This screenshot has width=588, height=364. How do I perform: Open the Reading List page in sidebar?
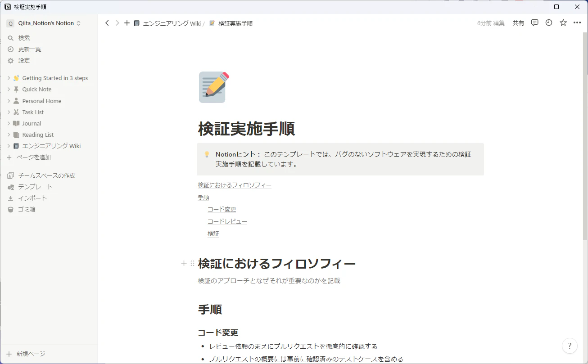pos(38,135)
